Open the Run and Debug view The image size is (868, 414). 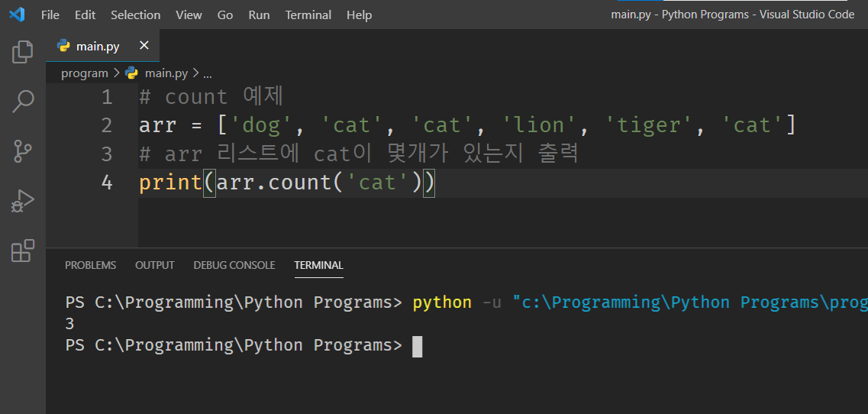(23, 202)
